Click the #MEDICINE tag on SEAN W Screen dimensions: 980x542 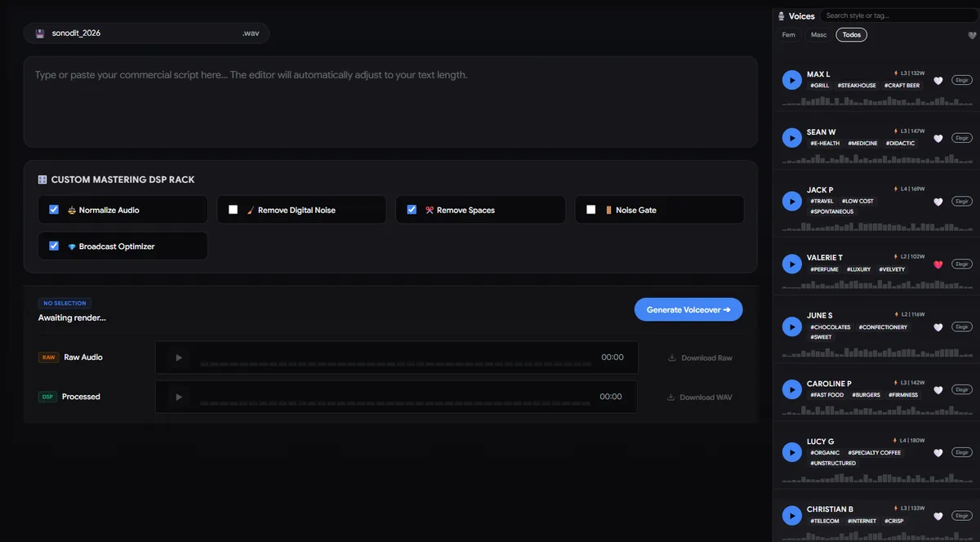point(862,143)
